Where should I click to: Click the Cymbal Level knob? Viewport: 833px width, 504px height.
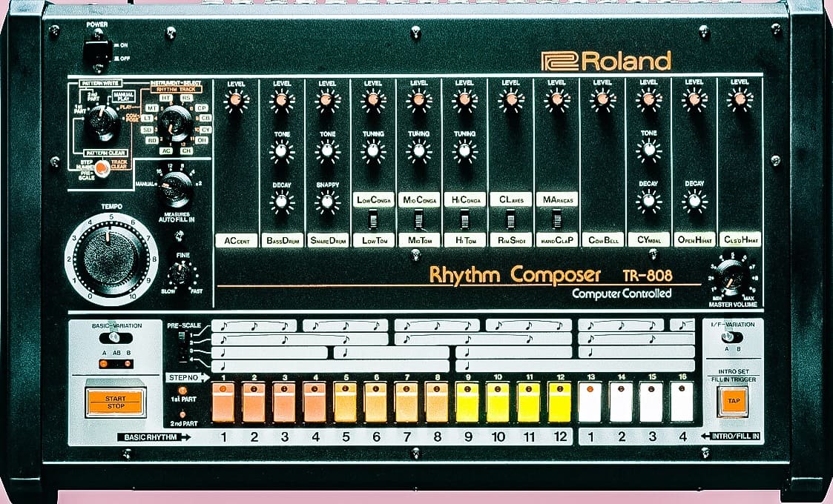648,100
